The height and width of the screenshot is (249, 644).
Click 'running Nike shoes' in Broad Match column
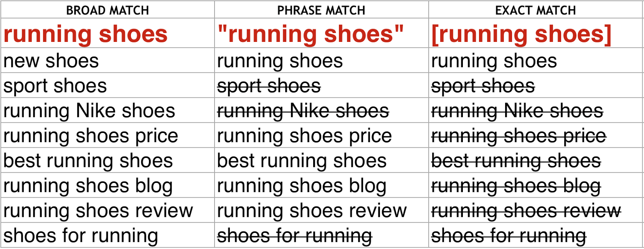(x=89, y=111)
